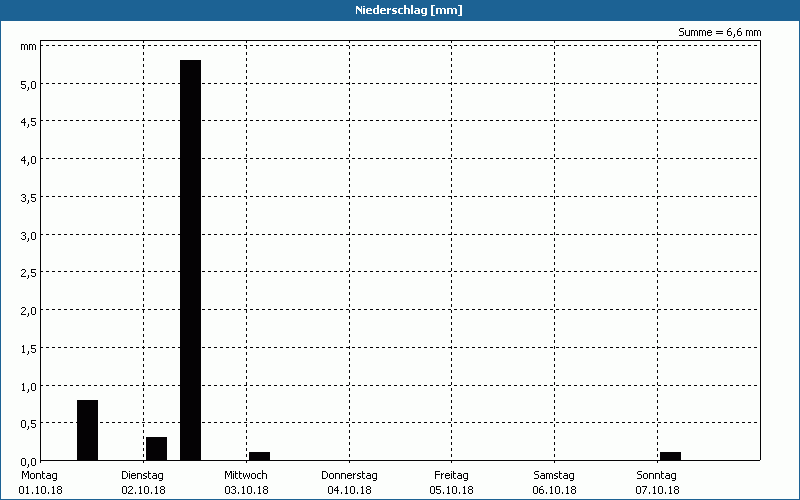800x500 pixels.
Task: Click the date 04.10.18
Action: pos(349,490)
